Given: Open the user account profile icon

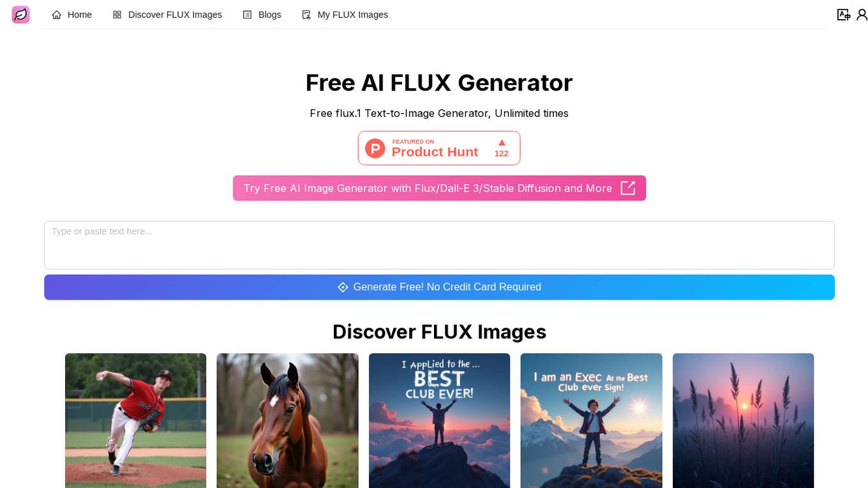Looking at the screenshot, I should pos(862,15).
